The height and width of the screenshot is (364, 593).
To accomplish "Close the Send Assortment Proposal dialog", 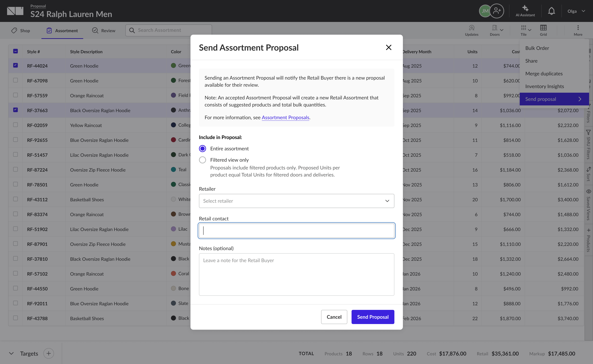I will (389, 47).
